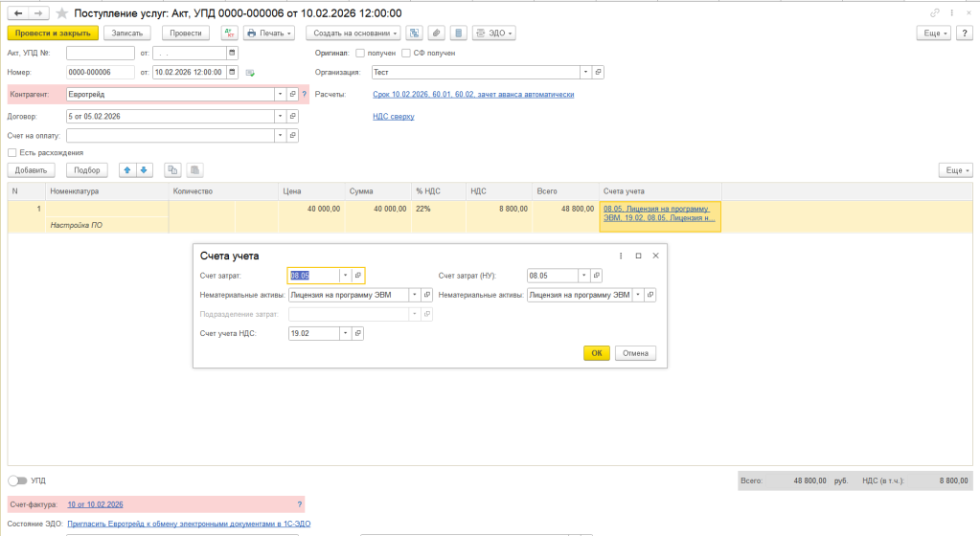Open Счет затрат account via its open icon
This screenshot has width=980, height=536.
[358, 276]
